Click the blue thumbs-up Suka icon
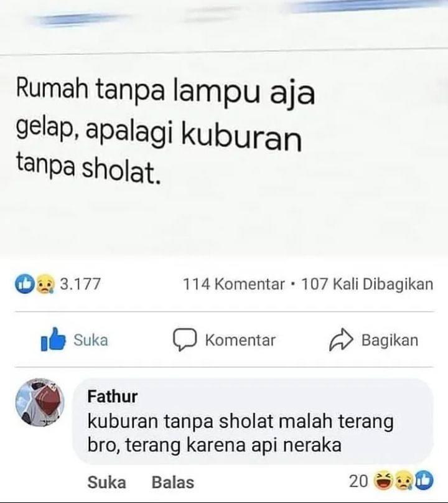 pos(54,339)
